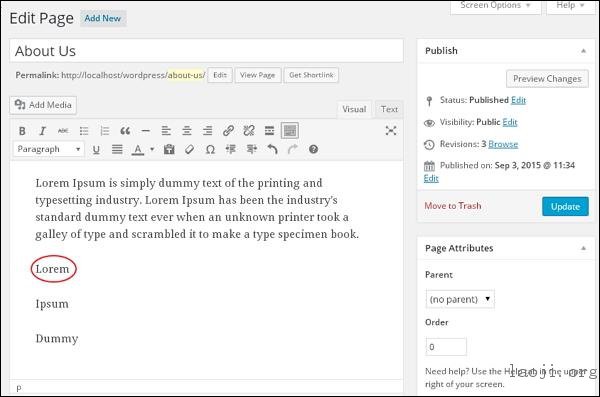Align text center
The height and width of the screenshot is (397, 600).
tap(187, 131)
